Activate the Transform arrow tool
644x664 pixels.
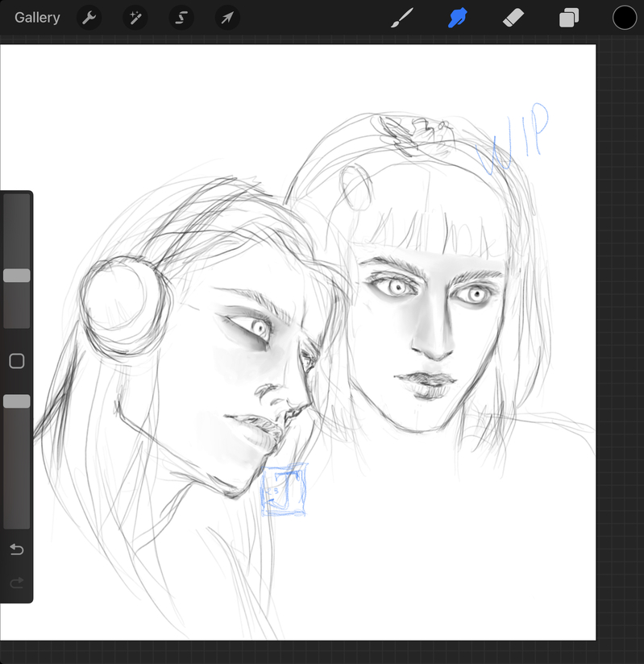point(227,18)
